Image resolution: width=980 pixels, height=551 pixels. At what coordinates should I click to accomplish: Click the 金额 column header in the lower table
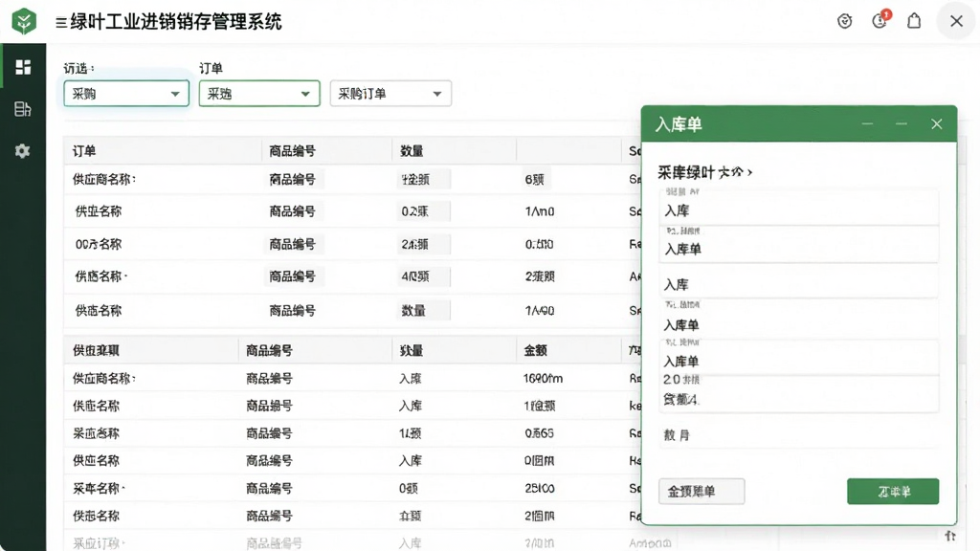536,350
